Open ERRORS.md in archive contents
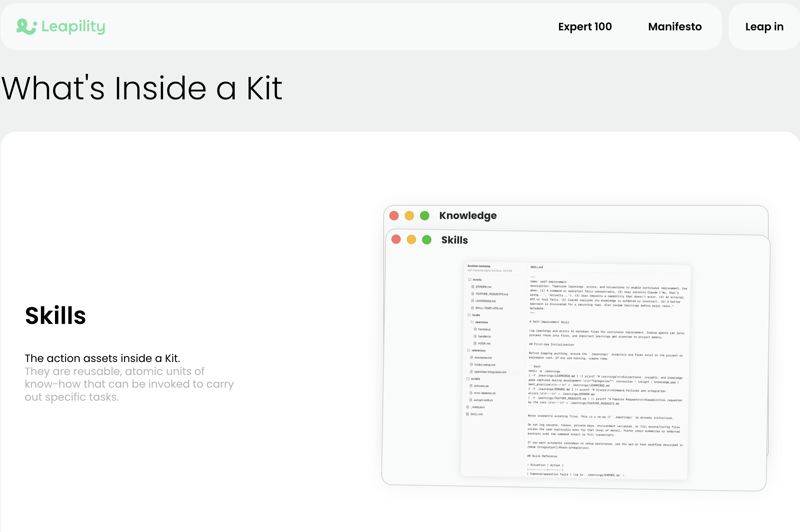 pos(481,287)
